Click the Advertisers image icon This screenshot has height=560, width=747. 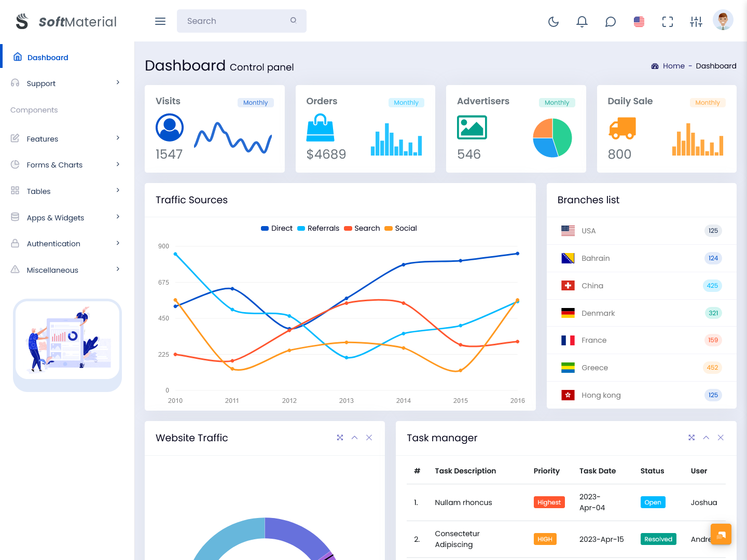(472, 128)
